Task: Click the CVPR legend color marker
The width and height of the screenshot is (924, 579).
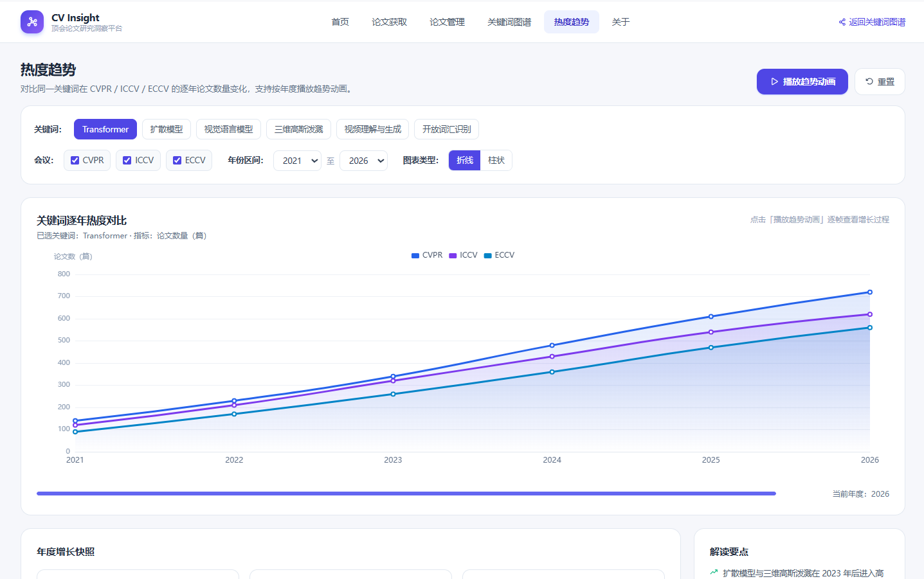Action: point(415,256)
